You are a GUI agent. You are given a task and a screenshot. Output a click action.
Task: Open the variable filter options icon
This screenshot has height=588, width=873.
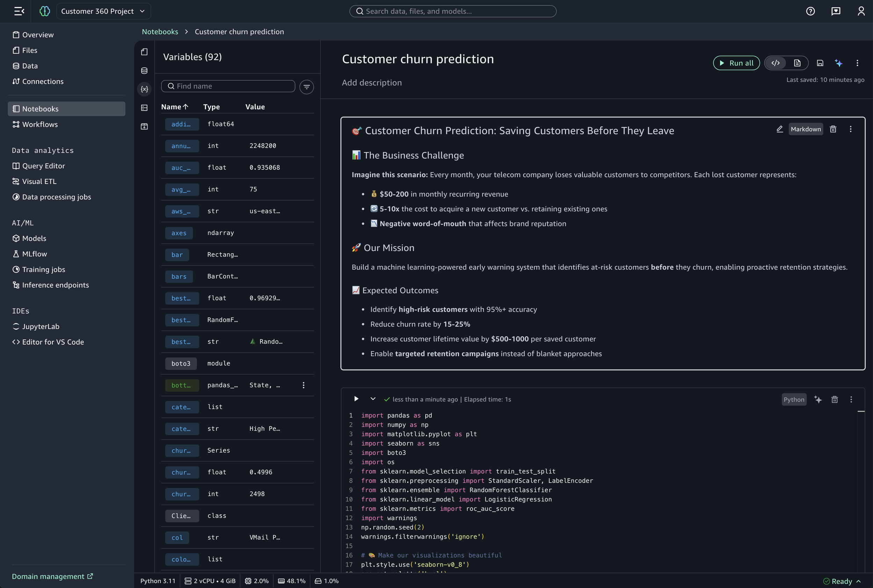pos(306,87)
